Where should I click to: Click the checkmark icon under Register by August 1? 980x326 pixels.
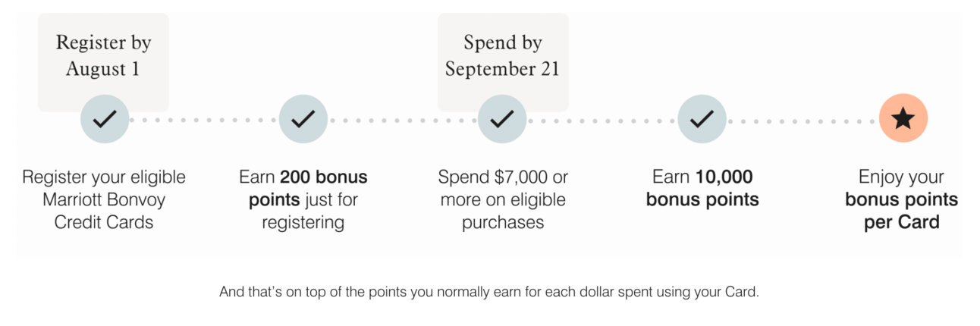[105, 119]
